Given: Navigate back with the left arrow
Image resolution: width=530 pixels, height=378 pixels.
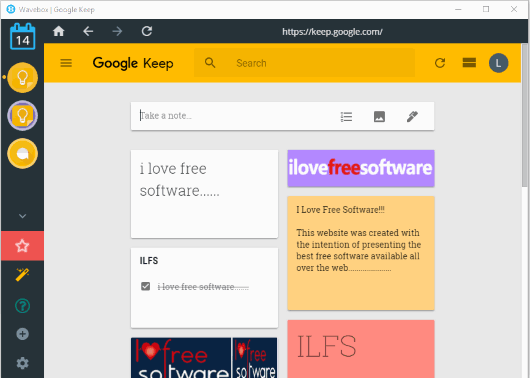Looking at the screenshot, I should 88,31.
